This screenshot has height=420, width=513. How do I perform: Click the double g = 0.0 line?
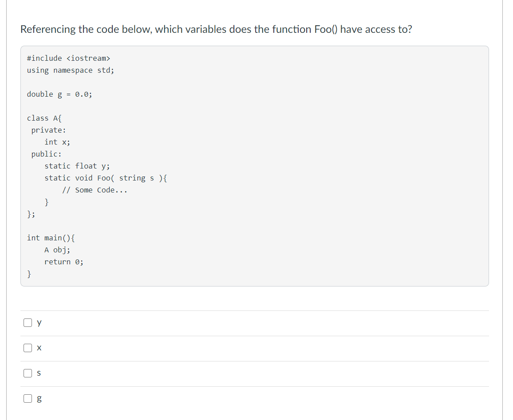click(59, 94)
